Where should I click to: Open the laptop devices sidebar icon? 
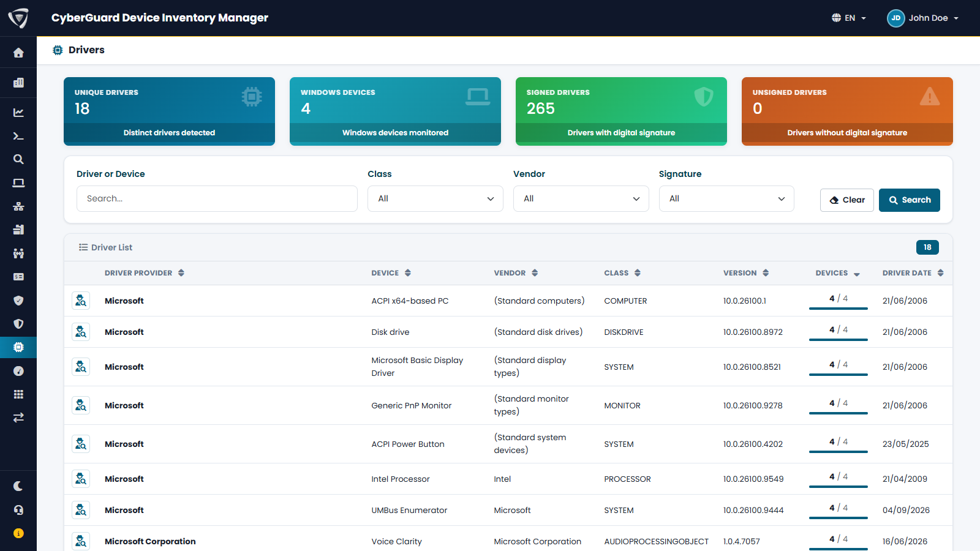click(x=18, y=183)
